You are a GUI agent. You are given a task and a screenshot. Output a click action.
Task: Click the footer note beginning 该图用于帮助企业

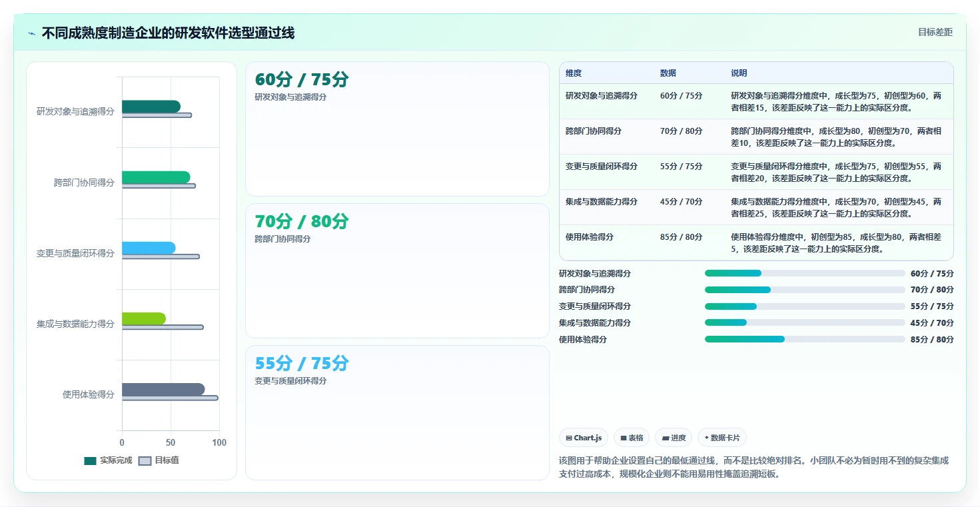click(x=754, y=468)
